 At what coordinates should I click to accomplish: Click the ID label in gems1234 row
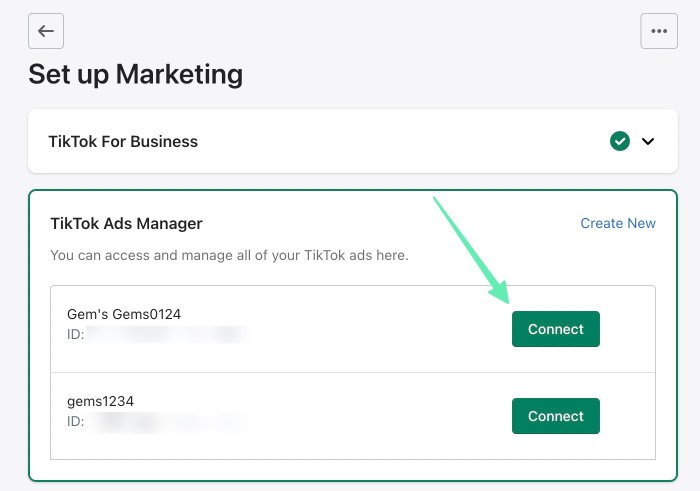pyautogui.click(x=75, y=421)
